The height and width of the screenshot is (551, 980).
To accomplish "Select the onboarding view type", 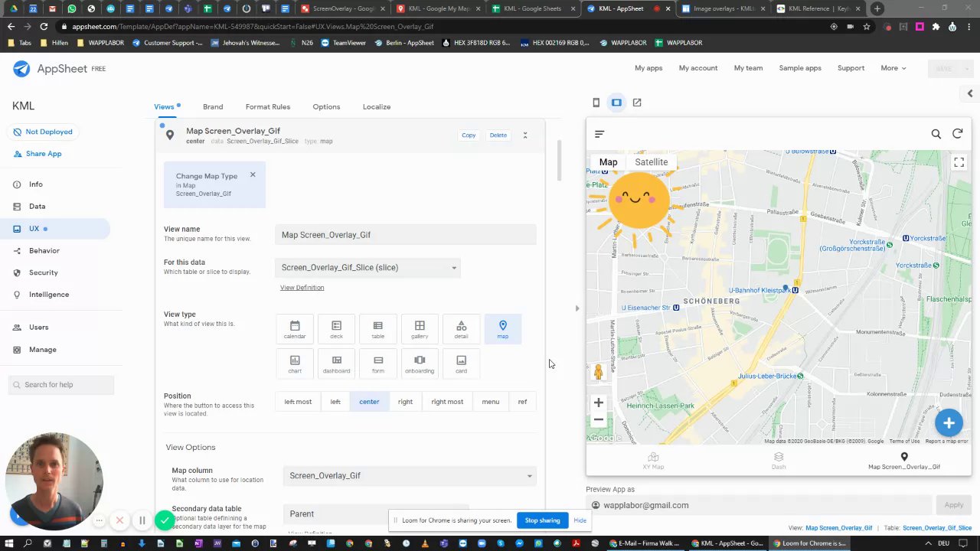I will pyautogui.click(x=420, y=364).
